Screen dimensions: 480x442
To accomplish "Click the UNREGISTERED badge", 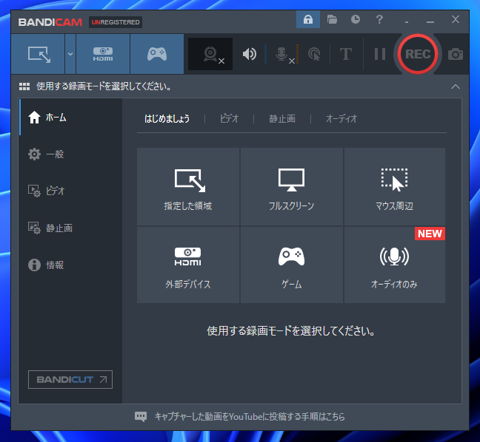I will pos(115,22).
